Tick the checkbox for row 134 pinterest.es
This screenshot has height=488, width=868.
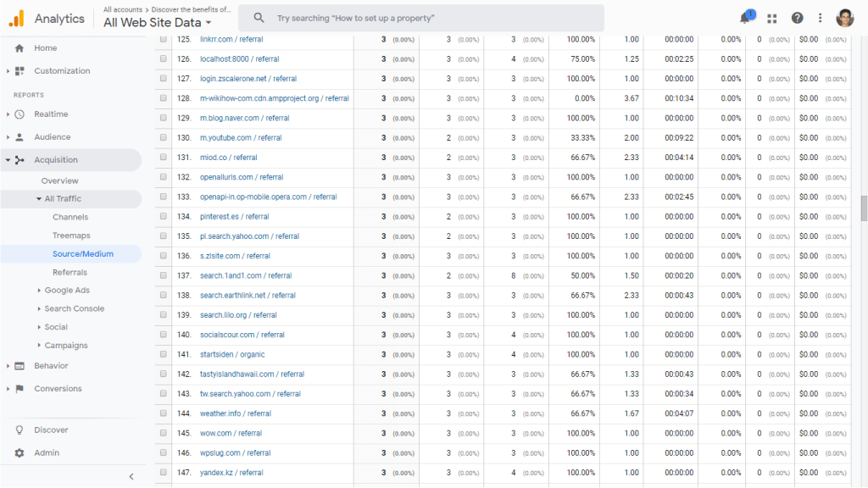coord(164,216)
